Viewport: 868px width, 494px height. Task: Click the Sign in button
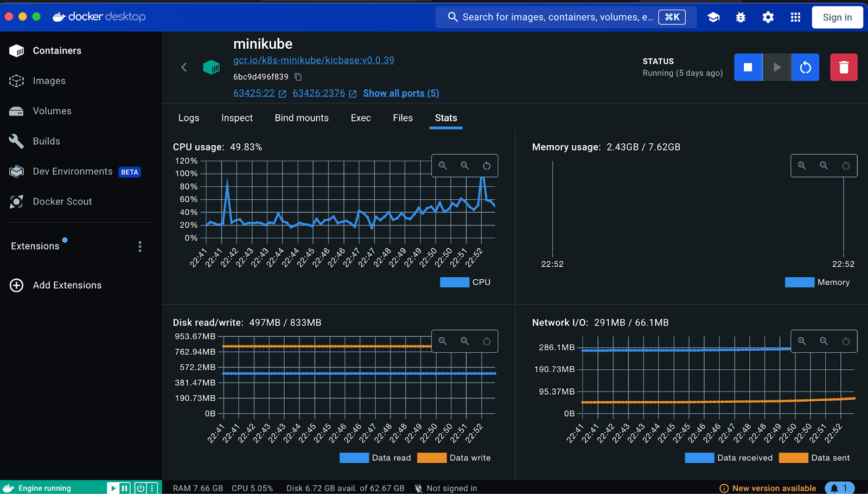[x=837, y=17]
